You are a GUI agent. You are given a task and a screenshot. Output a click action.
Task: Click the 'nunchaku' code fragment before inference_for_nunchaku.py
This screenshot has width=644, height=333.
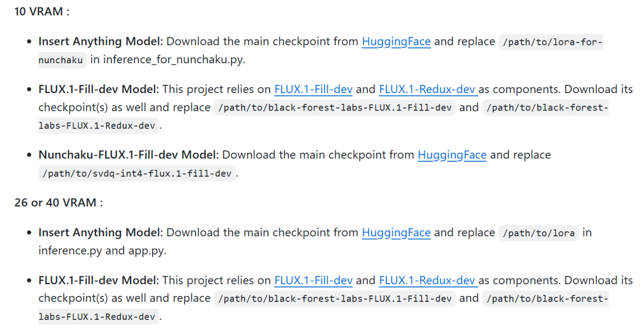point(61,60)
